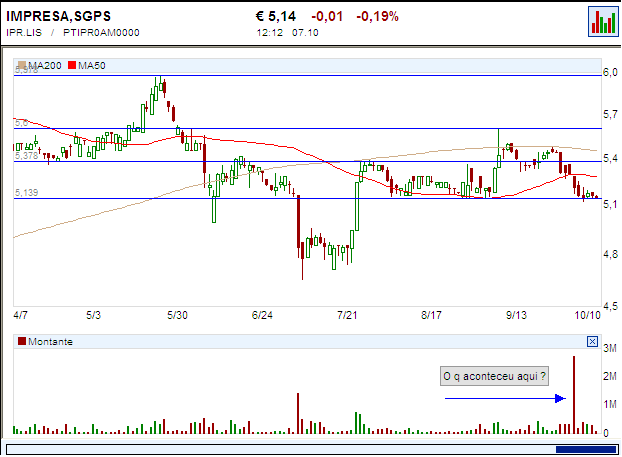The width and height of the screenshot is (622, 457).
Task: Click the -0,19% percentage change
Action: (377, 16)
